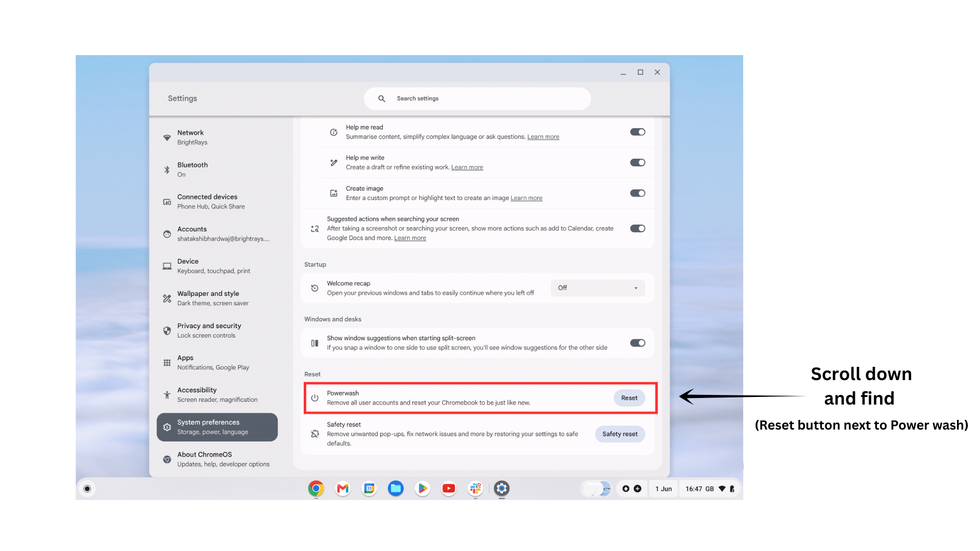The width and height of the screenshot is (980, 551).
Task: Click the Accounts avatar icon
Action: [167, 234]
